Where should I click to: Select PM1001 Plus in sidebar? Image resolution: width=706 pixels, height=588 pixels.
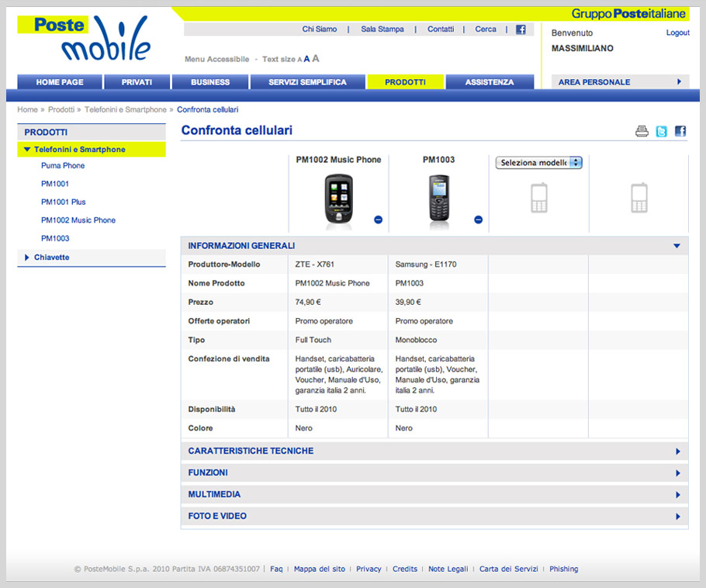[x=63, y=202]
